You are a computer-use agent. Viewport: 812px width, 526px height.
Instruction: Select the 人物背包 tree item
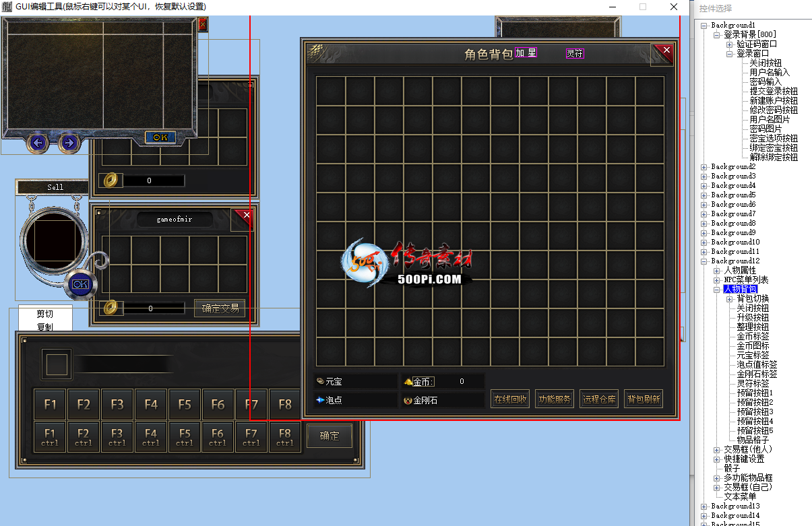coord(741,289)
